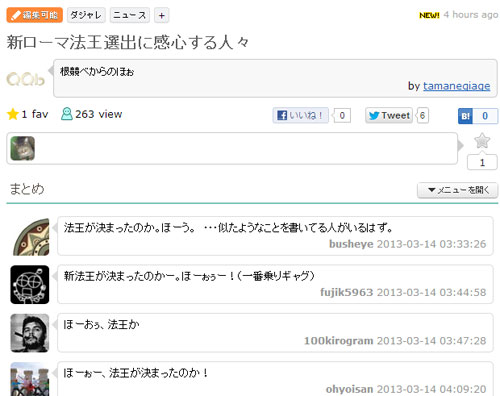Click 100kirogram's portrait avatar
Viewport: 500px width, 396px height.
coord(30,333)
